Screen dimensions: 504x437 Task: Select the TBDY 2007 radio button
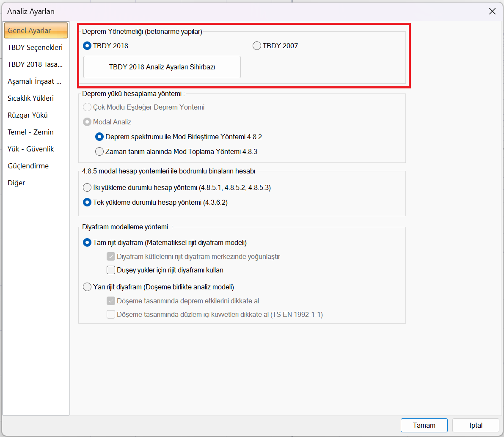click(x=257, y=46)
